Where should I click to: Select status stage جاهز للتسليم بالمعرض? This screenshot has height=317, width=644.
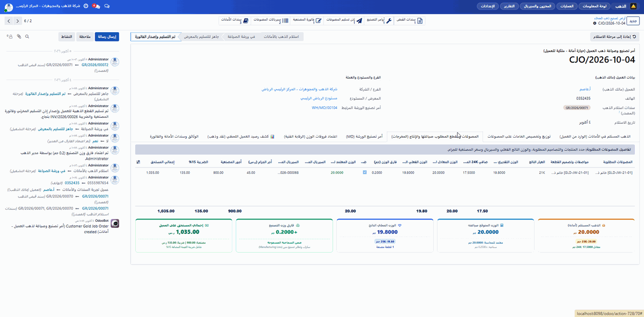click(x=202, y=36)
